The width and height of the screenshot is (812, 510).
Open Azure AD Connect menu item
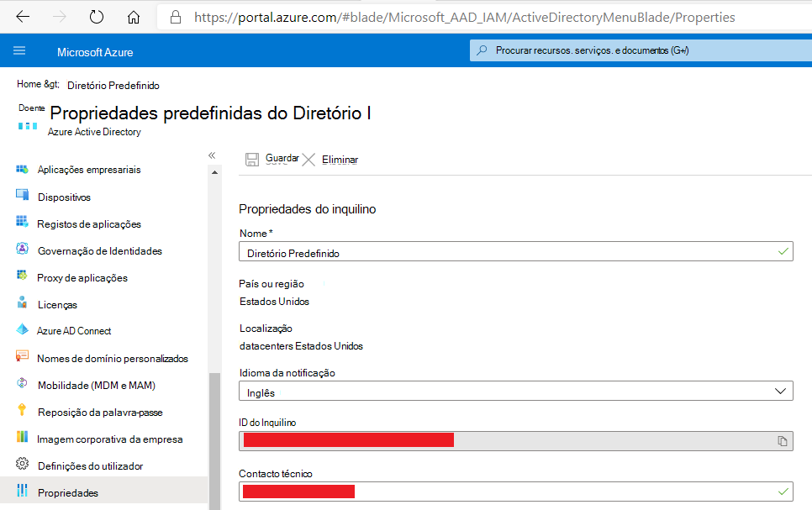coord(74,331)
